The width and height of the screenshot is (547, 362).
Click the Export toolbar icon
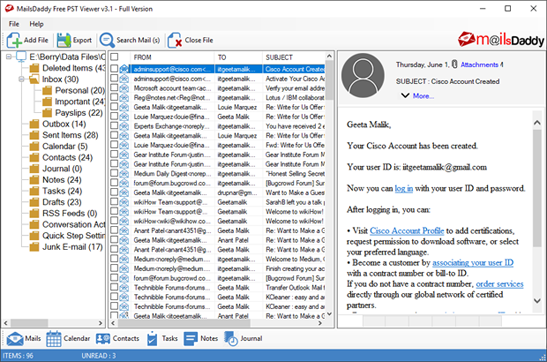coord(64,40)
